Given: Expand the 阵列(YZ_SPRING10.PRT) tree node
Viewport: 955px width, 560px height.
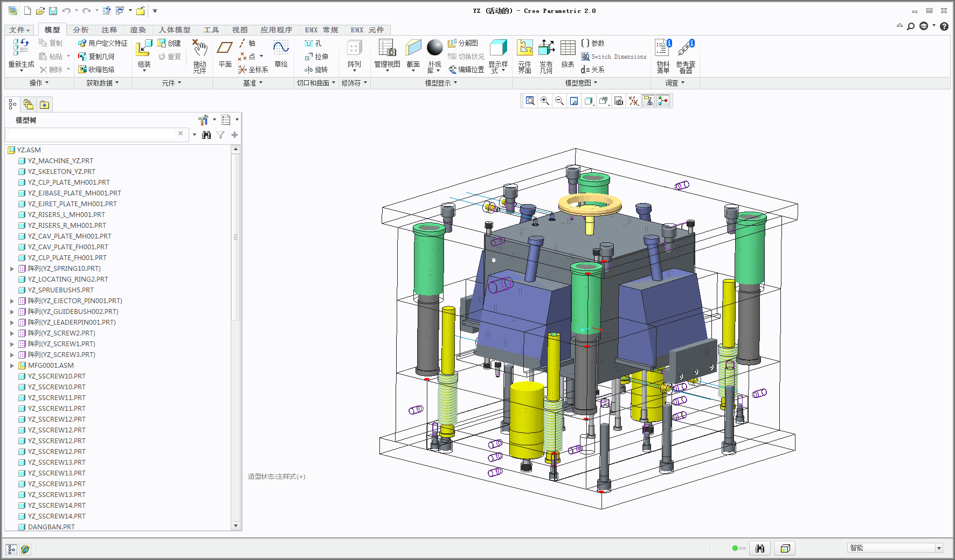Looking at the screenshot, I should tap(12, 269).
